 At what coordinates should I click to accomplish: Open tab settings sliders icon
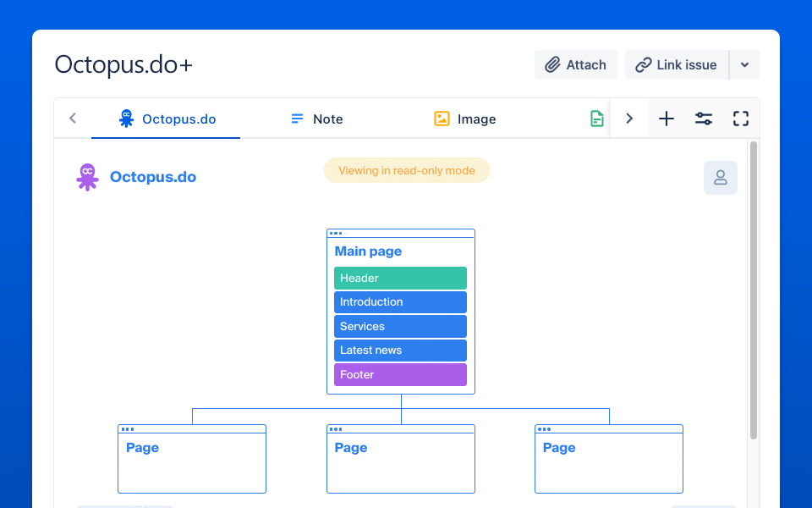tap(703, 119)
